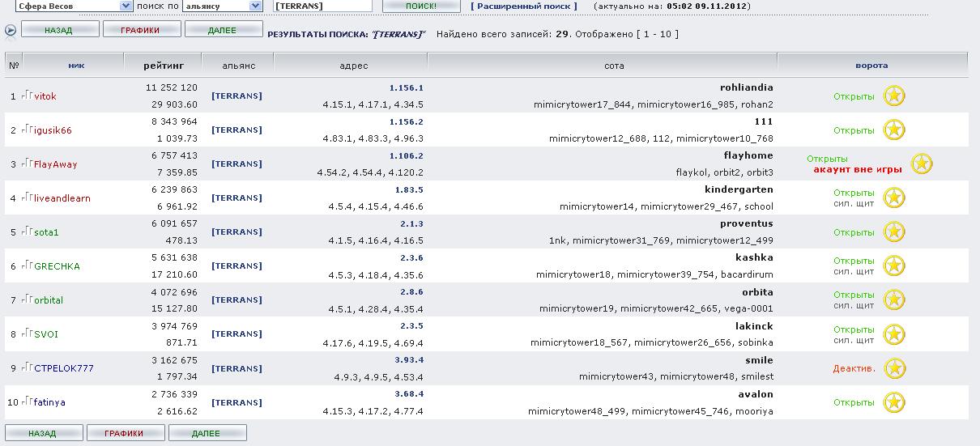Click the star icon in vitok's row
This screenshot has height=446, width=980.
[893, 96]
